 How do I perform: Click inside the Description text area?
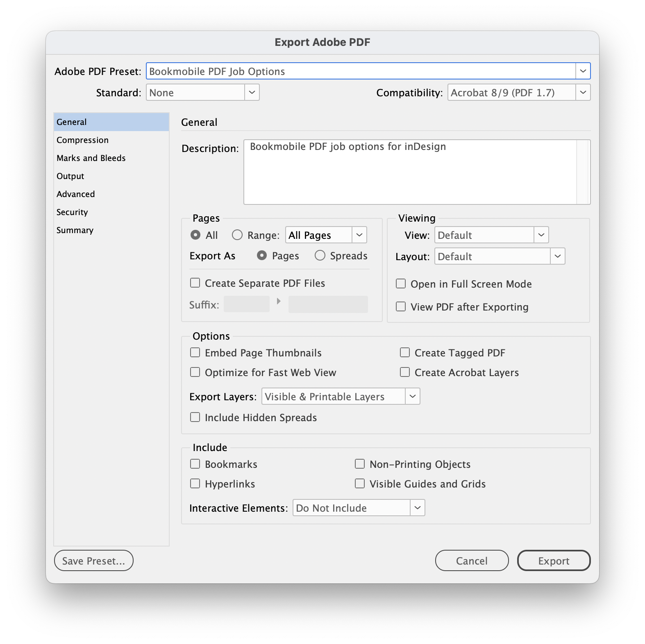(x=410, y=172)
